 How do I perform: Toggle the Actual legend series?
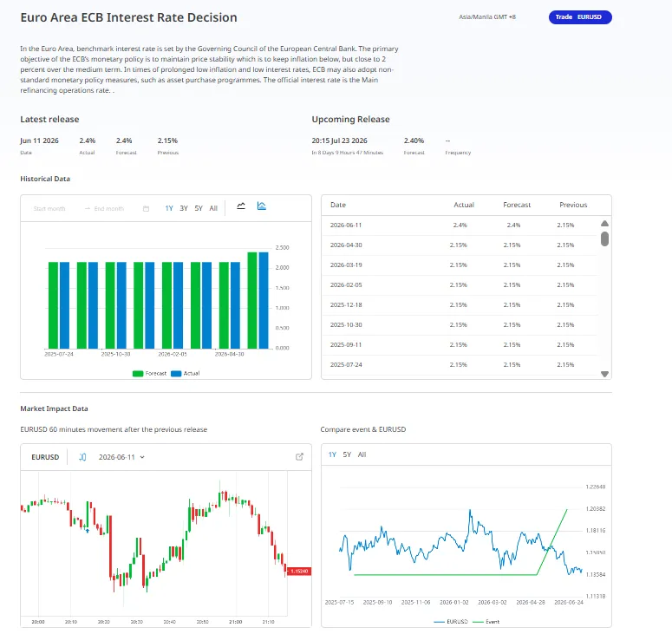coord(186,373)
